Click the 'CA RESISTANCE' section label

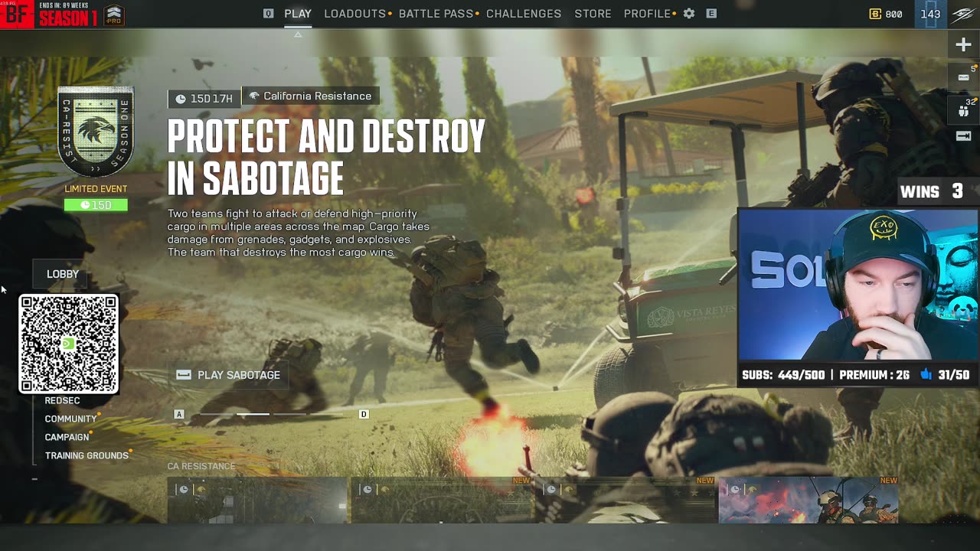201,466
